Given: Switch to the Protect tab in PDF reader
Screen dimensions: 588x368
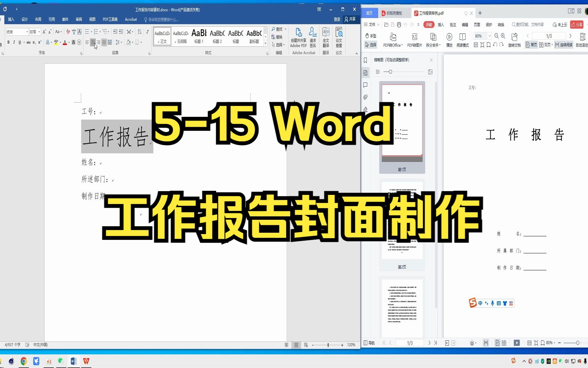Looking at the screenshot, I should pos(489,25).
